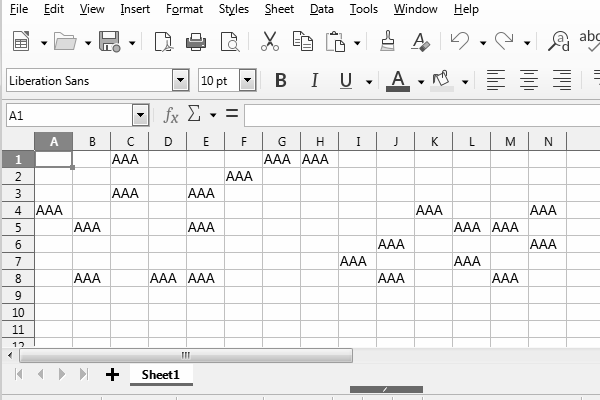Click the Print icon
The image size is (600, 400).
click(196, 42)
